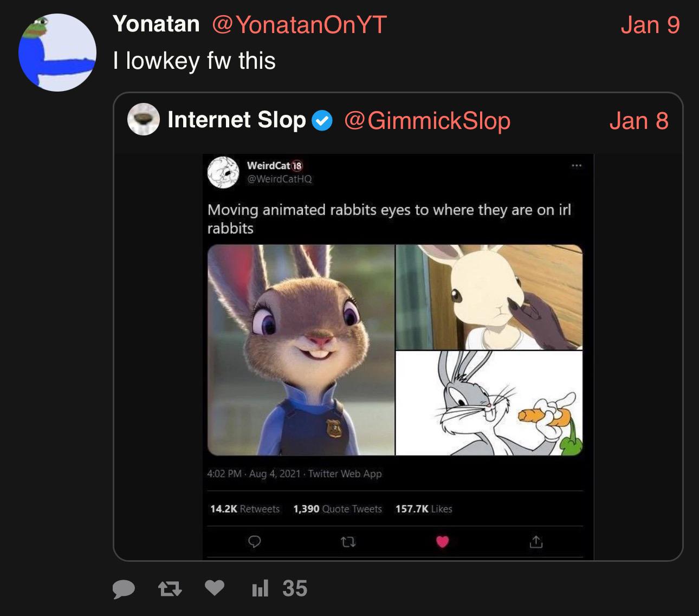Click the Internet Slop display name
This screenshot has width=699, height=616.
(237, 120)
